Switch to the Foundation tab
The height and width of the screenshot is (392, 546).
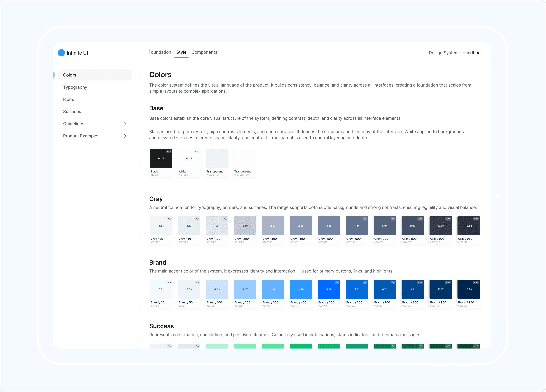(160, 52)
